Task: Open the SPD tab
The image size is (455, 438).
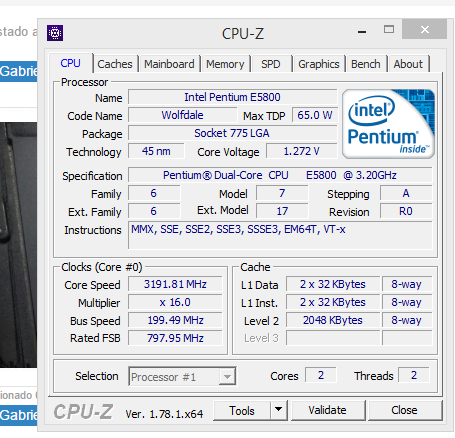Action: click(271, 64)
